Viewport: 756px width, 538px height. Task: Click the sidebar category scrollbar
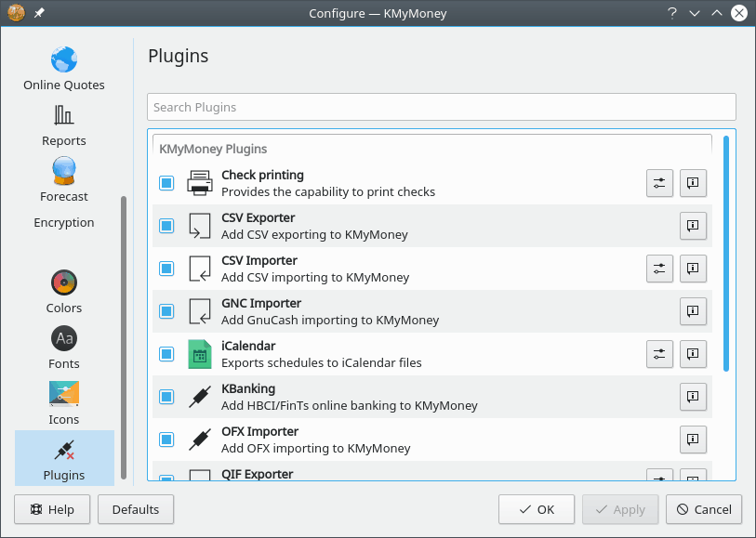124,337
